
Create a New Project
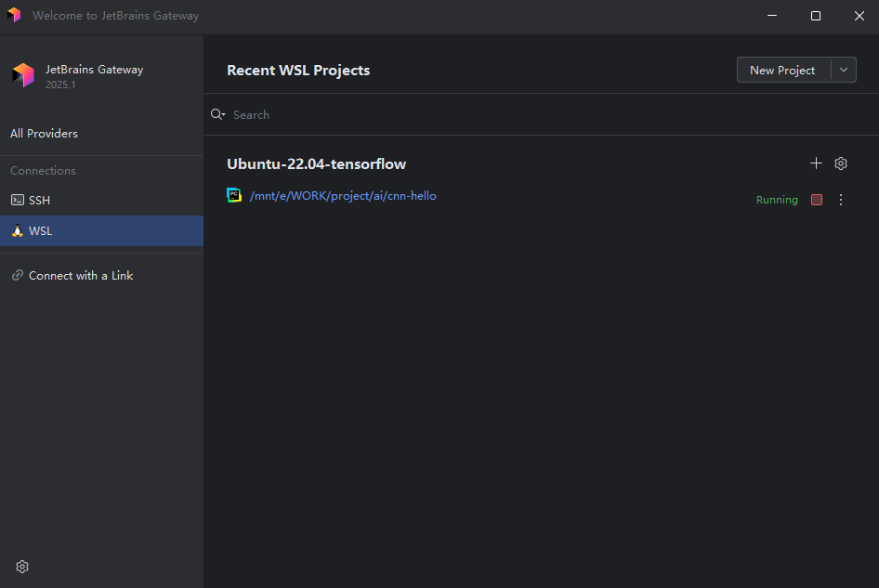coord(782,70)
